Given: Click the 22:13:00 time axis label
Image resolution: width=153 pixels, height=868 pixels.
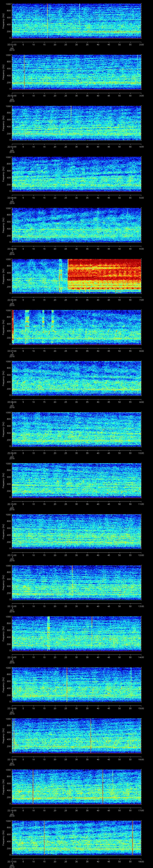Looking at the screenshot, I should (x=12, y=657).
